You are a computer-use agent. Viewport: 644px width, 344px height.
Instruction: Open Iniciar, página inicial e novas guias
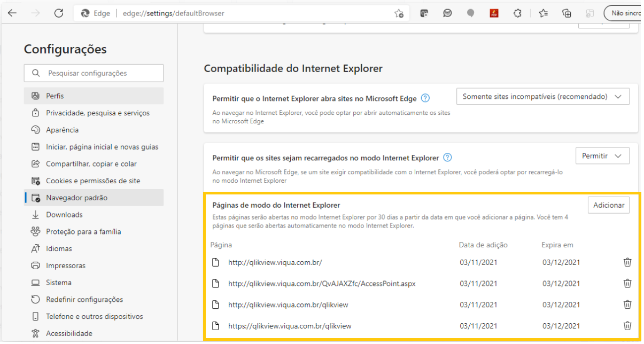click(94, 147)
